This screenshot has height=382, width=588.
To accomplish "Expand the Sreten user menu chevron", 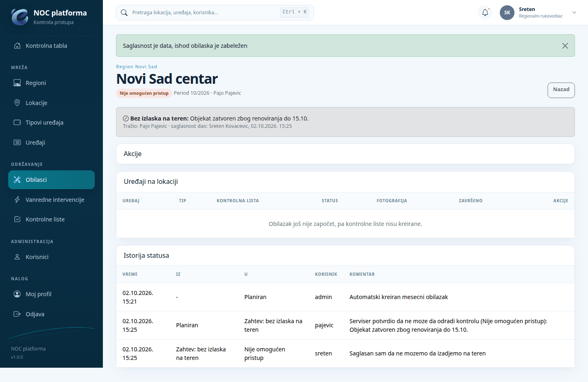I will (x=574, y=13).
